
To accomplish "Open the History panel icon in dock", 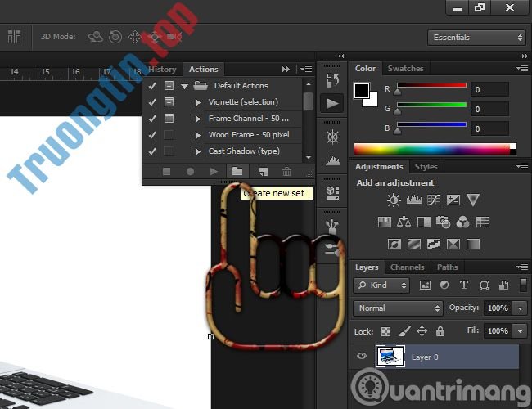I will click(x=332, y=80).
